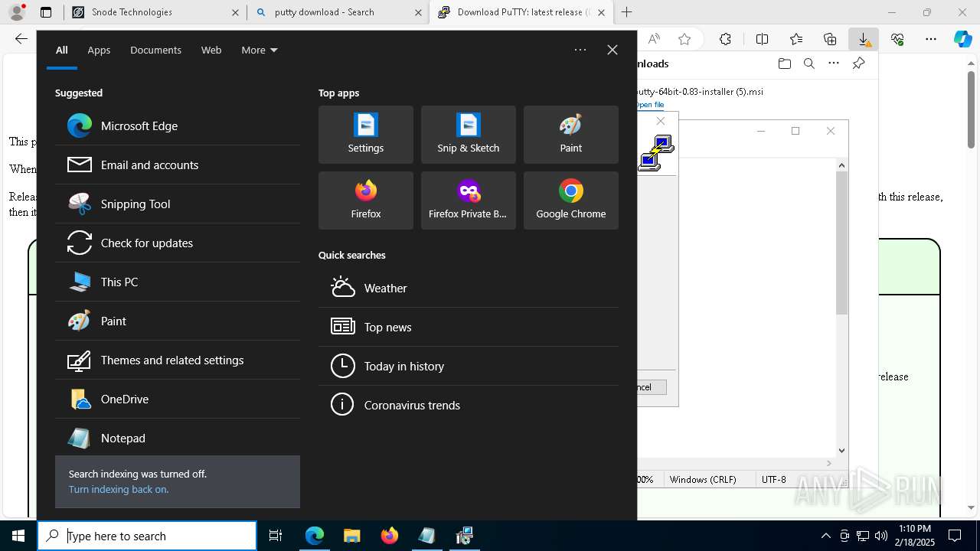The height and width of the screenshot is (551, 980).
Task: Open Edge tab actions menu
Action: coord(46,12)
